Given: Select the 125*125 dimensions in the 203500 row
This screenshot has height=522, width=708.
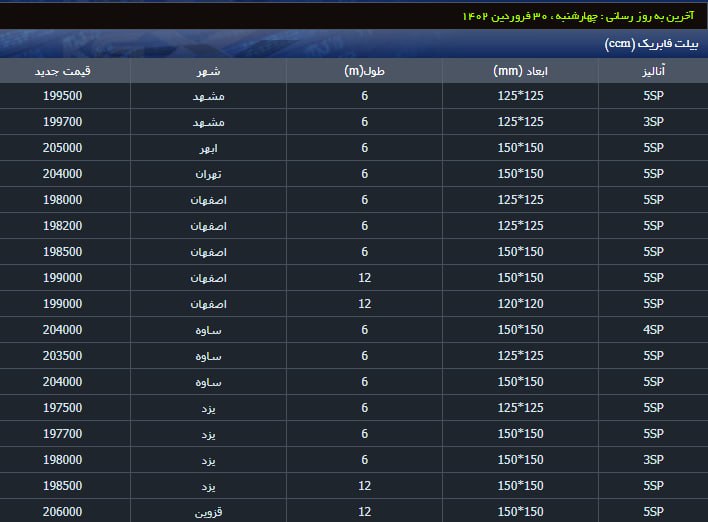Looking at the screenshot, I should click(520, 356).
